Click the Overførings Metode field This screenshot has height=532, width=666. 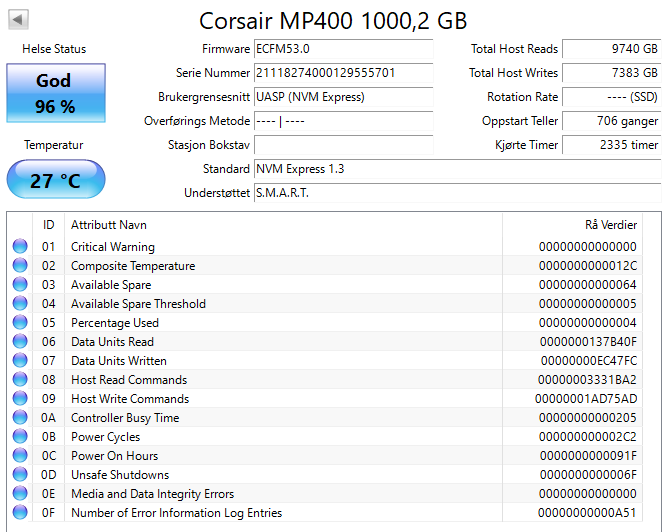(x=343, y=121)
